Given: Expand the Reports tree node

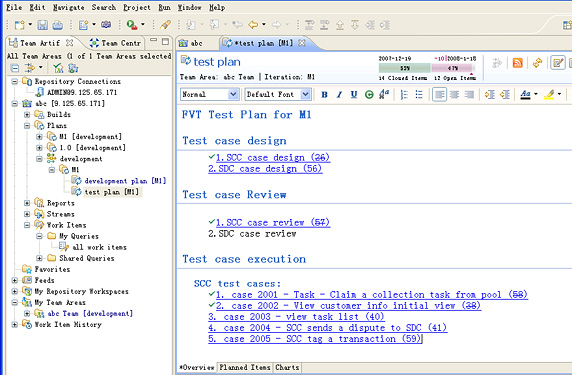Looking at the screenshot, I should click(x=27, y=203).
